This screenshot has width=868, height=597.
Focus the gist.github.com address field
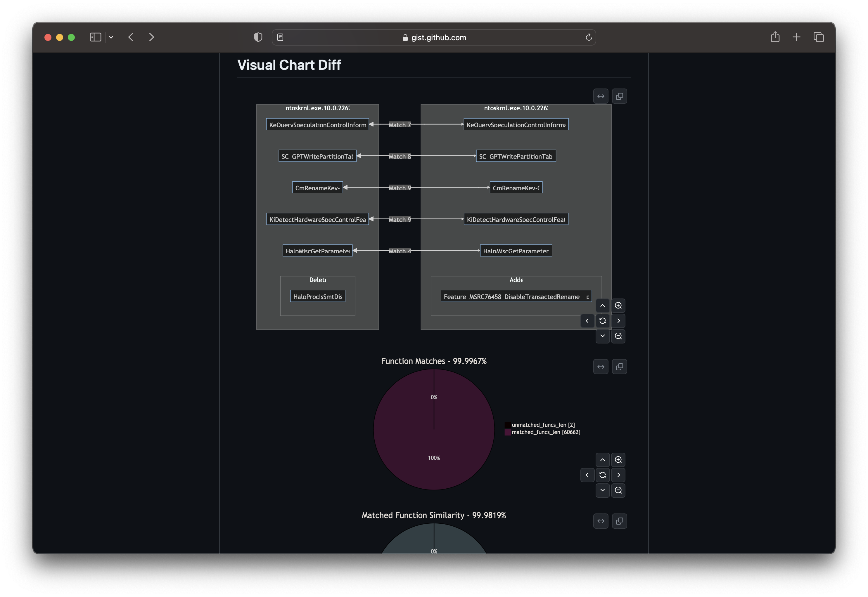coord(434,37)
